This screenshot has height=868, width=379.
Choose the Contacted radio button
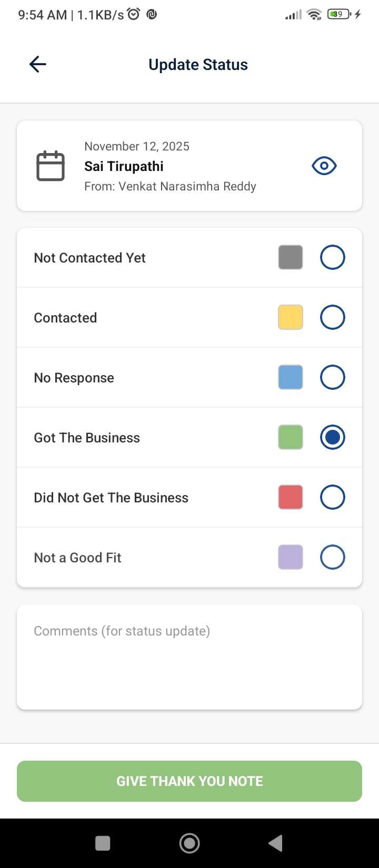click(332, 318)
